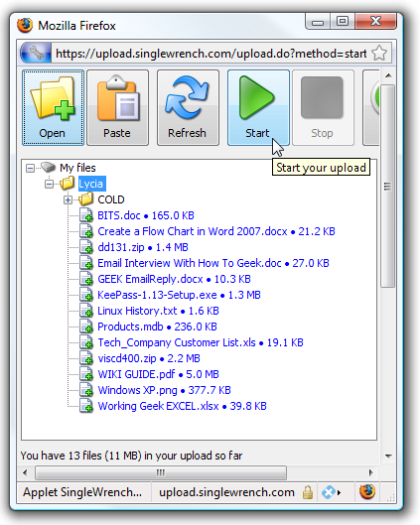Bookmark the page with the star icon
The image size is (420, 525).
coord(379,54)
